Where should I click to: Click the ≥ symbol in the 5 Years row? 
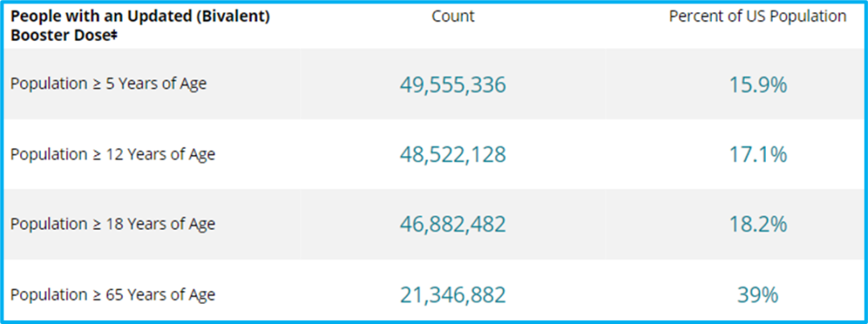[x=96, y=84]
